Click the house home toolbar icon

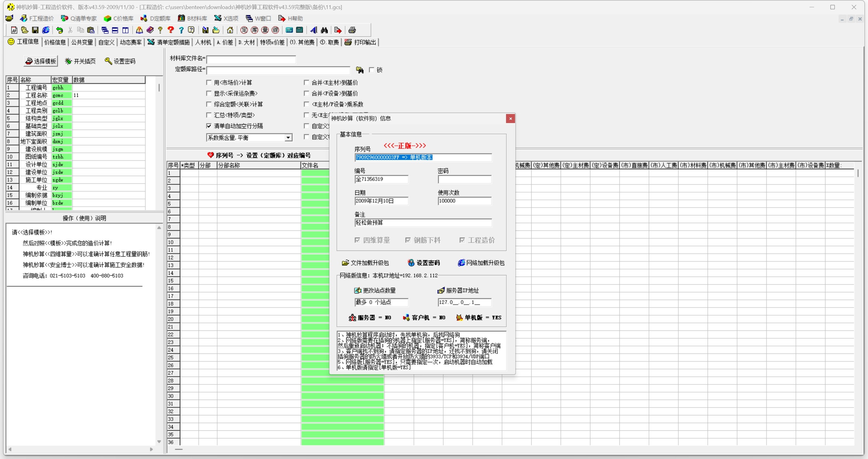click(230, 30)
